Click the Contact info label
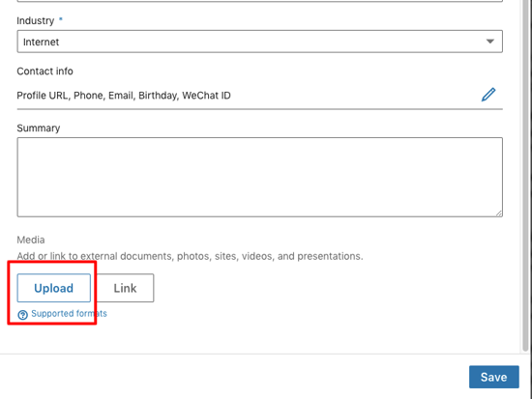 44,71
